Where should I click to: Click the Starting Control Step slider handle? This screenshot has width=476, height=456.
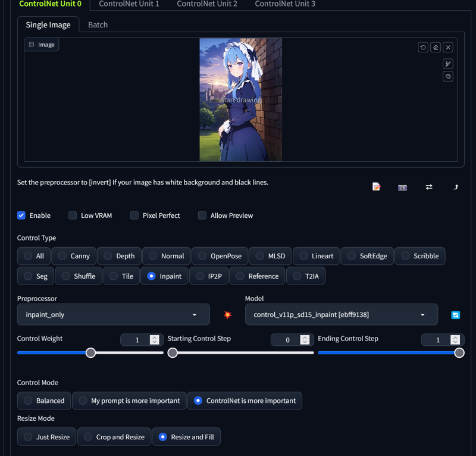[x=173, y=352]
